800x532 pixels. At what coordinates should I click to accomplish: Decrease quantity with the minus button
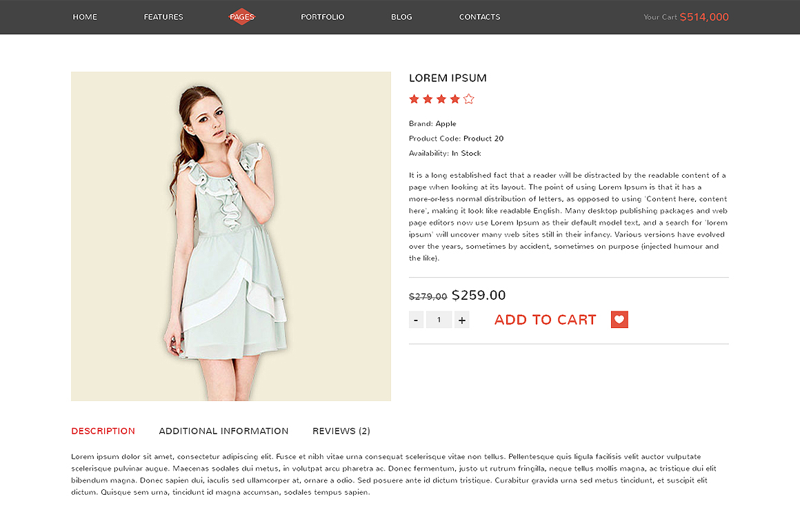click(x=416, y=319)
